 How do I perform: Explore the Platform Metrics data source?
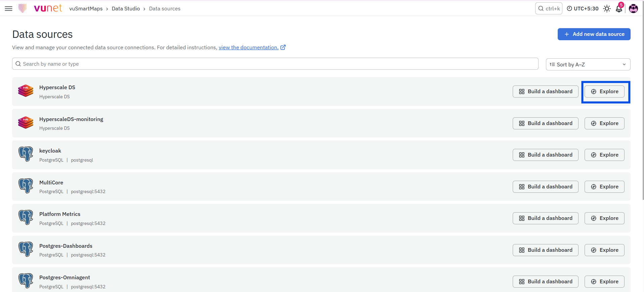pyautogui.click(x=604, y=218)
